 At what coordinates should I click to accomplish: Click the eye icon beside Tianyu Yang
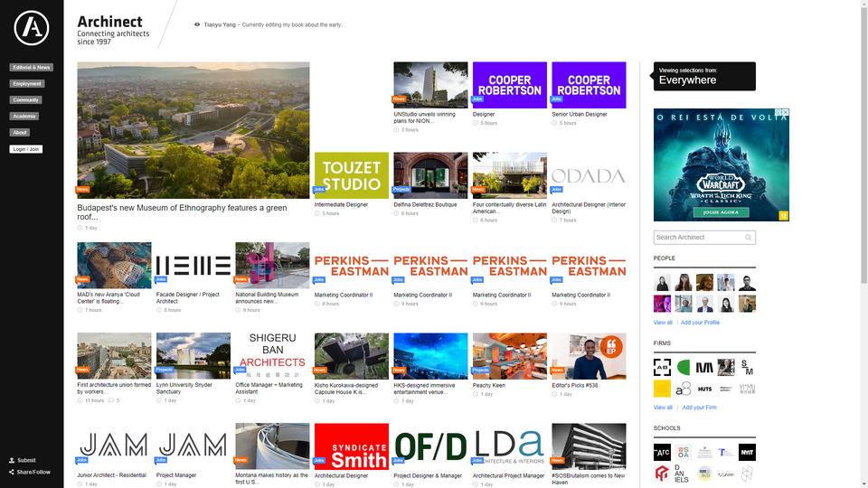(x=197, y=25)
